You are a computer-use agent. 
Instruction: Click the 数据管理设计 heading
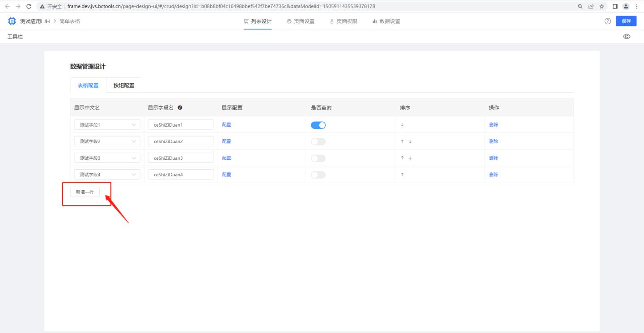(x=88, y=67)
